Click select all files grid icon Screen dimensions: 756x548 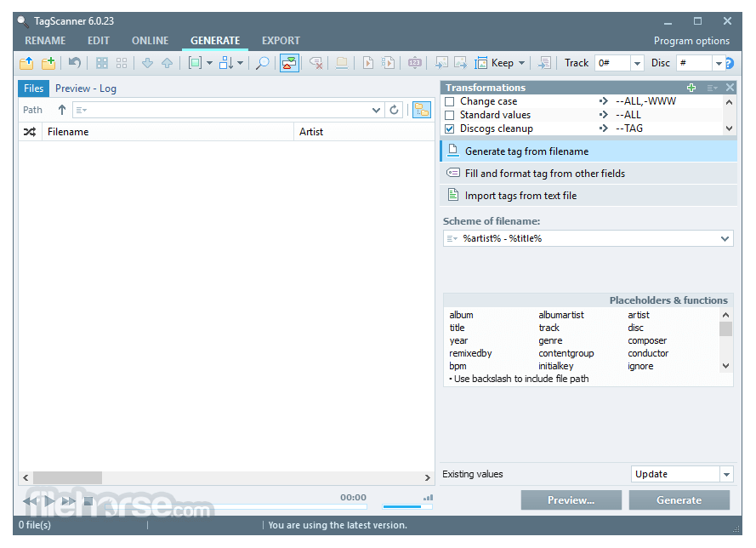(x=102, y=63)
